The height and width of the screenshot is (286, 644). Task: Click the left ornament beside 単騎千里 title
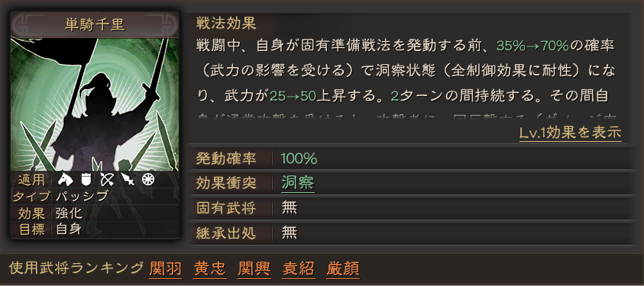[x=24, y=25]
